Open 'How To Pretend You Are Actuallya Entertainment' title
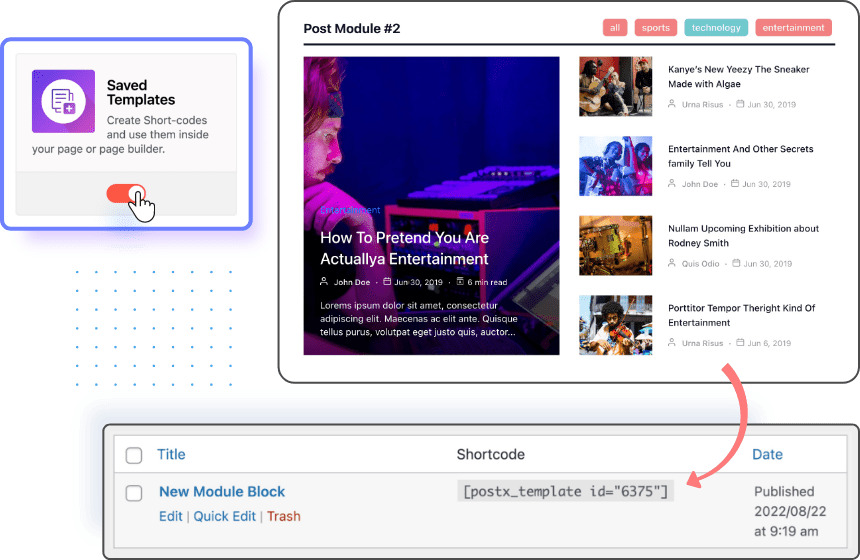860x560 pixels. pyautogui.click(x=404, y=248)
